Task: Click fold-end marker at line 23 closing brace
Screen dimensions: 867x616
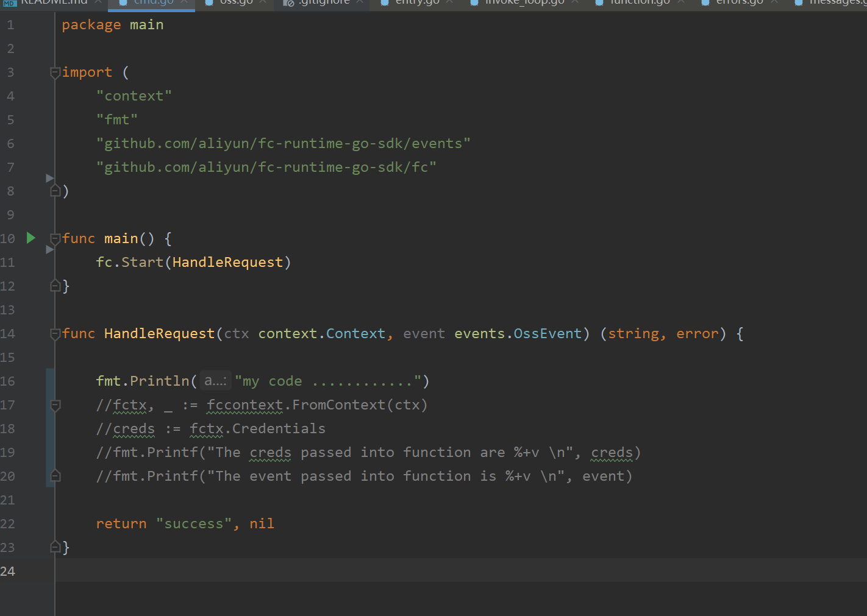Action: [x=55, y=547]
